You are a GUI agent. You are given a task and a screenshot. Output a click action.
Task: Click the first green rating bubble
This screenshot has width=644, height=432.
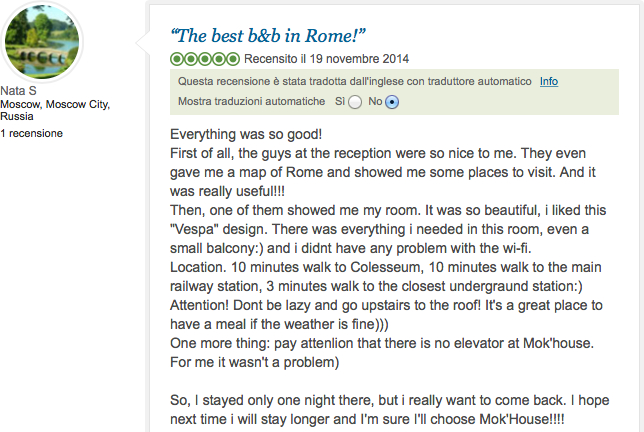click(177, 59)
